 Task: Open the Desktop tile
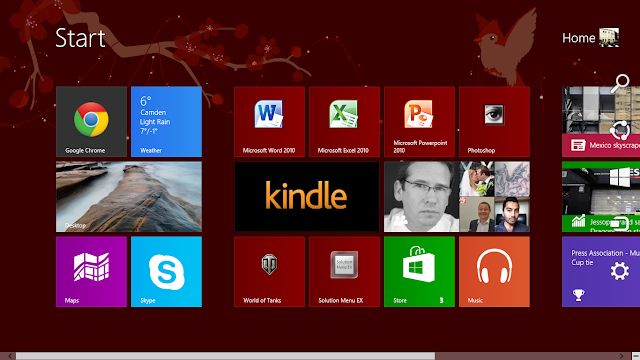(129, 197)
